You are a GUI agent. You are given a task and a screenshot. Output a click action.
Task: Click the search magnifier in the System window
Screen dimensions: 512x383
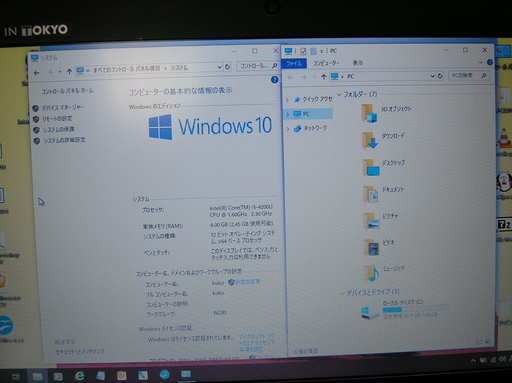(275, 66)
